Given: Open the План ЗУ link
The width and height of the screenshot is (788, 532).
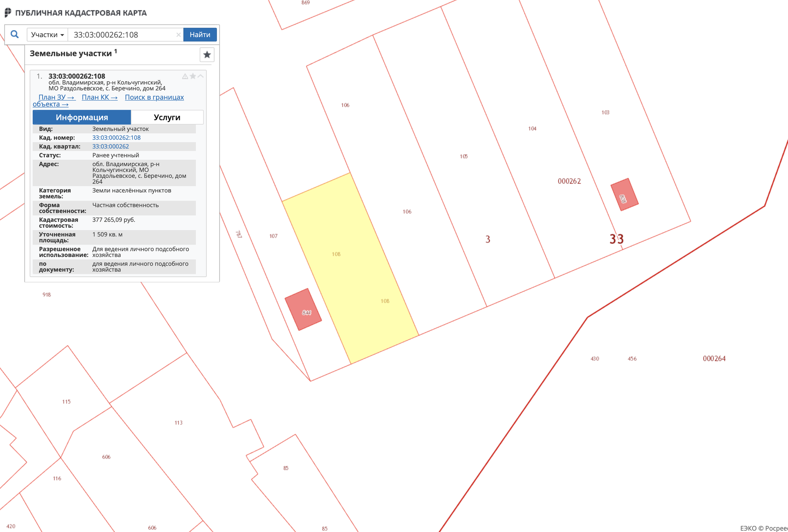Looking at the screenshot, I should point(57,97).
